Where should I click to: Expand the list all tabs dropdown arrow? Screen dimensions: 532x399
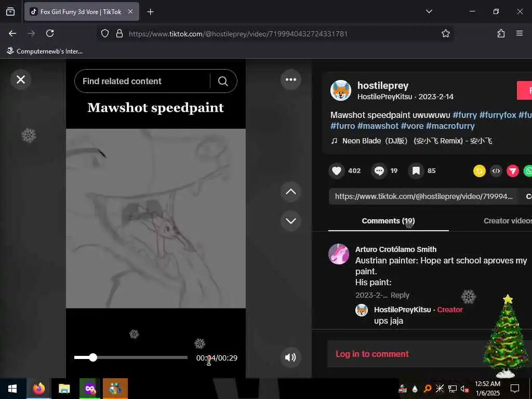point(429,11)
